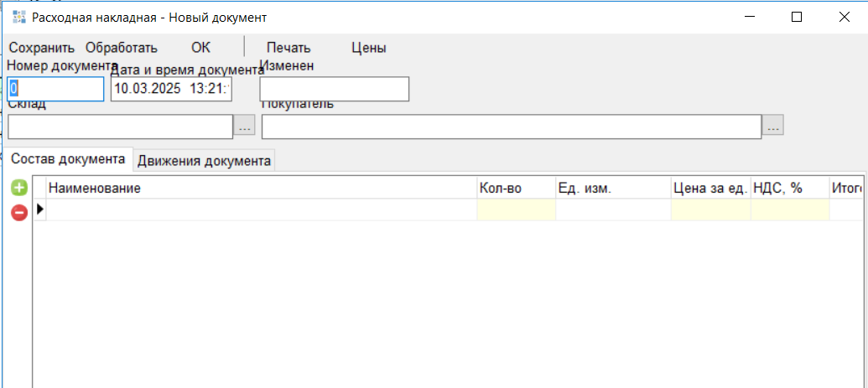This screenshot has height=388, width=868.
Task: Click the Наименование column header
Action: click(x=260, y=188)
